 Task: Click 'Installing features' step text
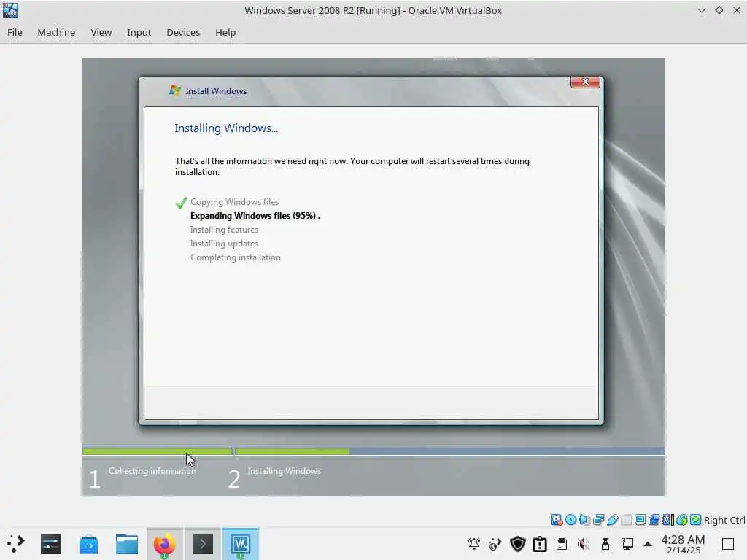224,230
